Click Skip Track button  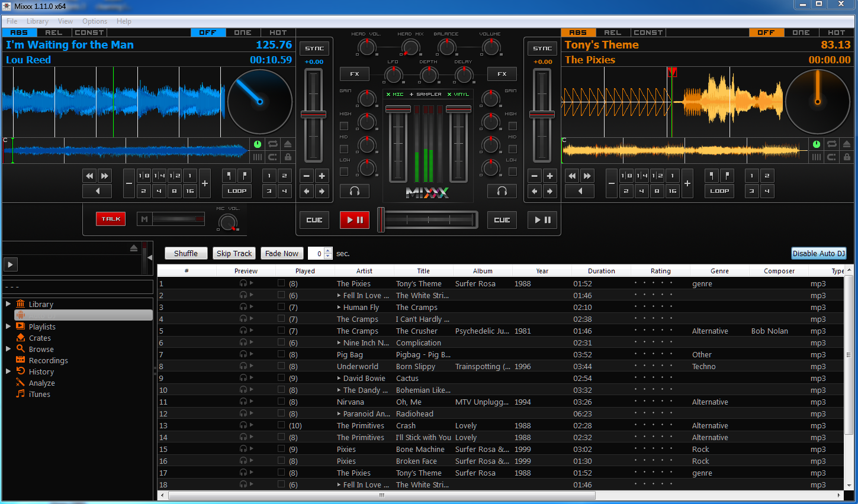coord(234,253)
